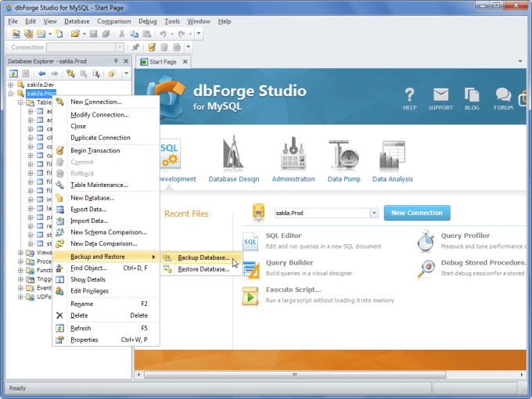
Task: Expand the UDFs folder node
Action: point(20,297)
